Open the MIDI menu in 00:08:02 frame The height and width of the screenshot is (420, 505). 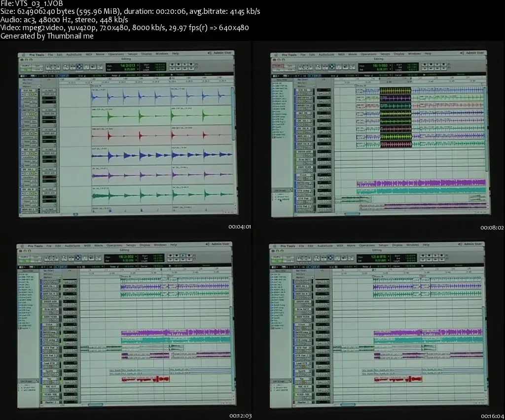341,54
